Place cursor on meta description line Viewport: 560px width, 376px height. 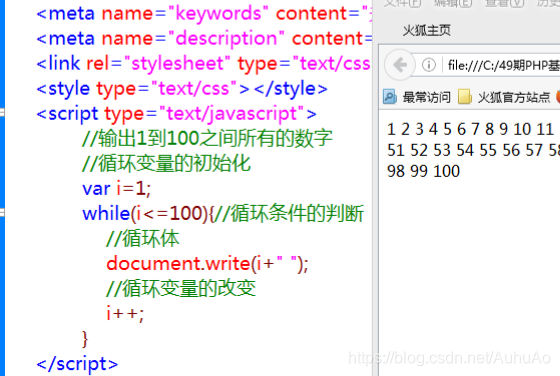pos(204,39)
